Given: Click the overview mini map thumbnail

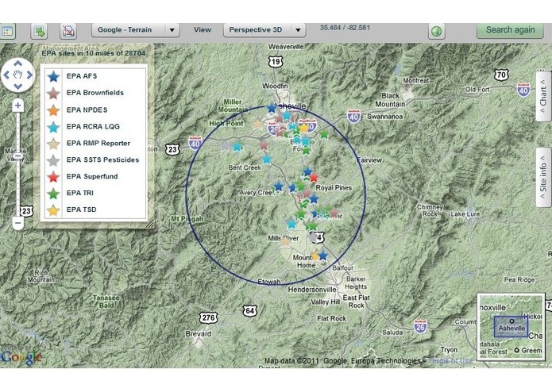Looking at the screenshot, I should click(x=511, y=327).
